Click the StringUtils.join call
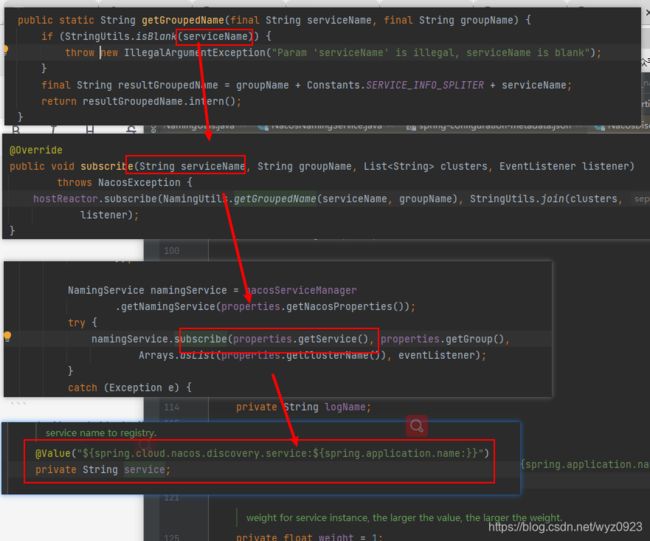This screenshot has height=541, width=650. pyautogui.click(x=517, y=199)
